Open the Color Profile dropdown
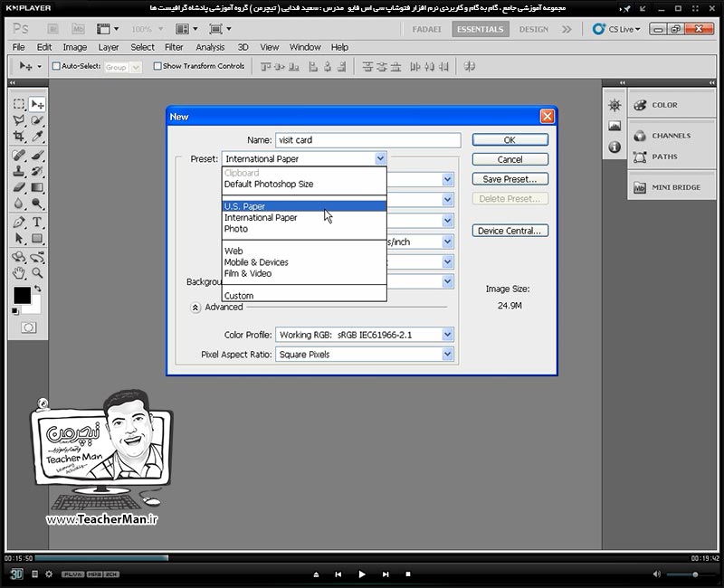 (447, 335)
